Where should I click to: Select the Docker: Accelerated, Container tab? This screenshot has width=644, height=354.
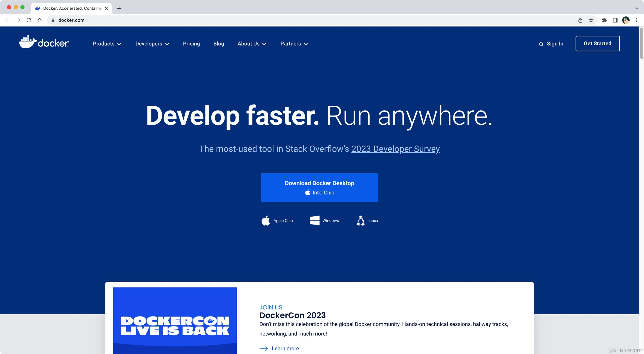click(x=72, y=8)
